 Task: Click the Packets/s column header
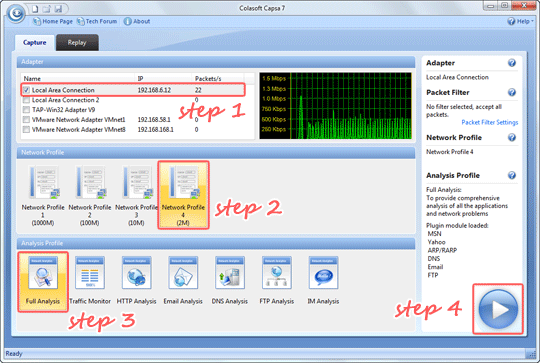218,79
